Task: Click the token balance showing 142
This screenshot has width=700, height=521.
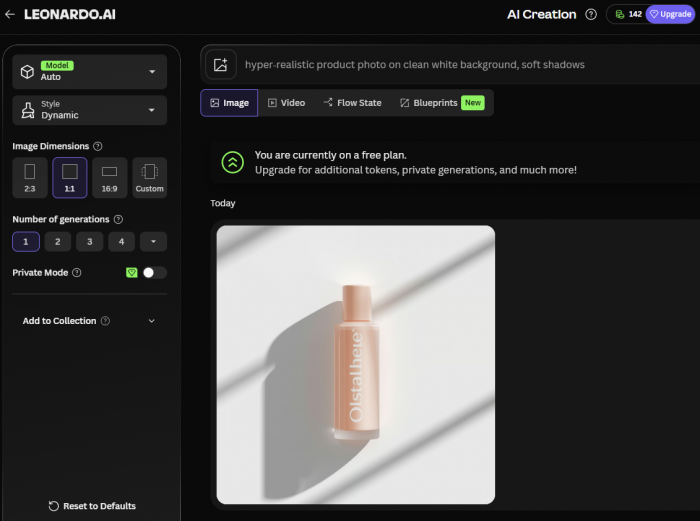Action: tap(627, 14)
